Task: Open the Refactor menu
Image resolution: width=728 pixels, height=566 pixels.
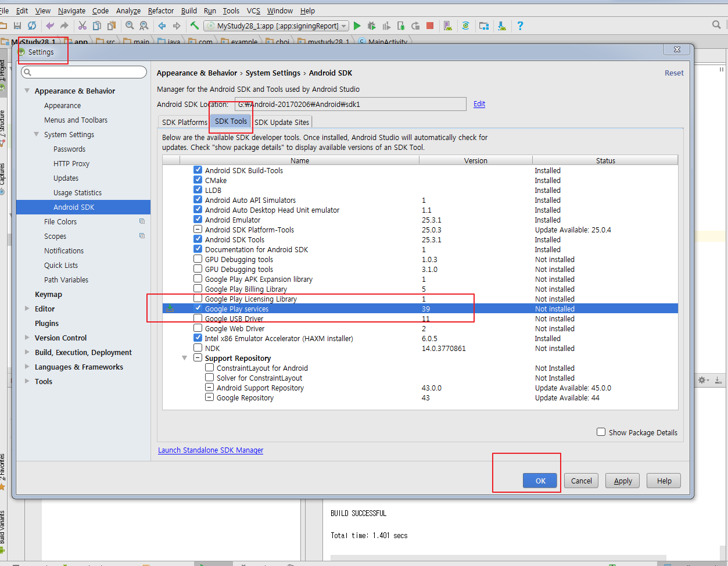Action: point(161,10)
